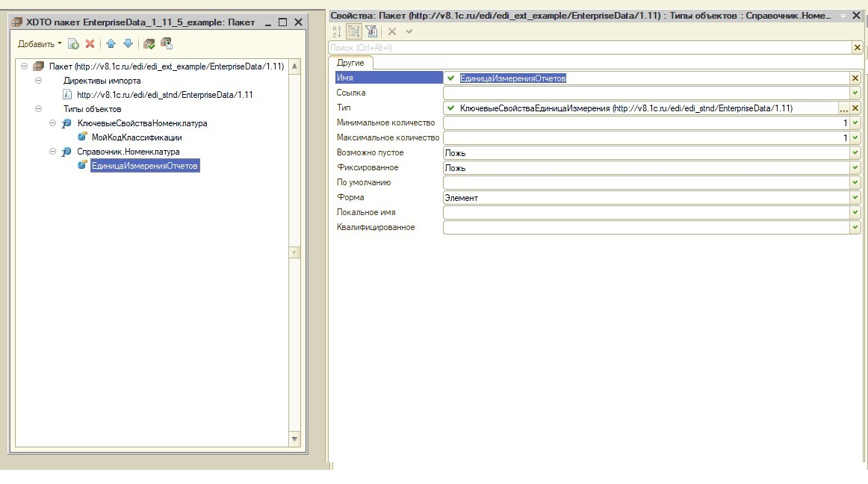Select the Другие tab

[350, 63]
